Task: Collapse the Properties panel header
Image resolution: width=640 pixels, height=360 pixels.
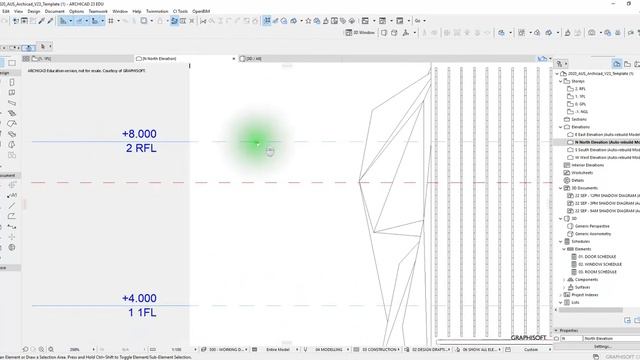Action: click(x=556, y=330)
